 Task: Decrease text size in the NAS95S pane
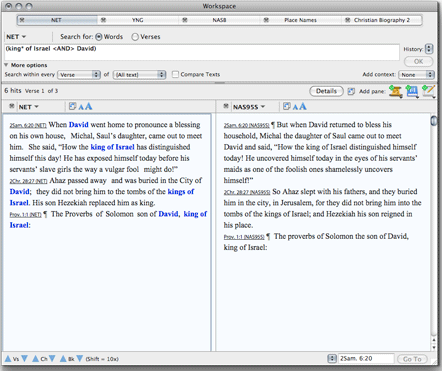point(295,107)
